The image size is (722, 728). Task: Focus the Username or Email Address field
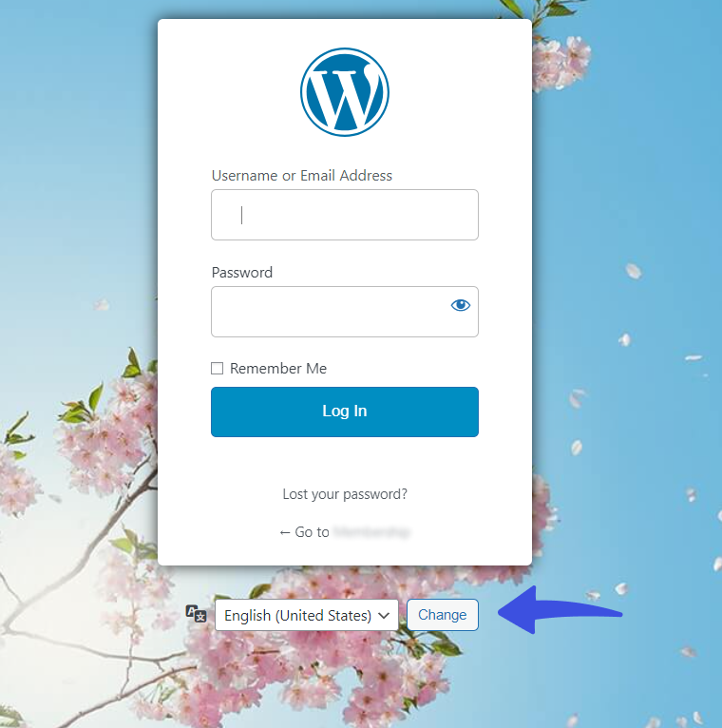tap(344, 215)
